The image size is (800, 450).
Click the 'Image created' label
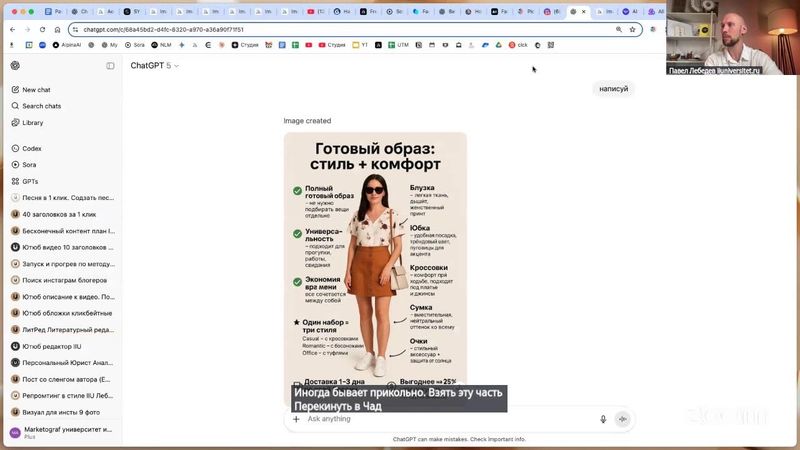click(307, 121)
